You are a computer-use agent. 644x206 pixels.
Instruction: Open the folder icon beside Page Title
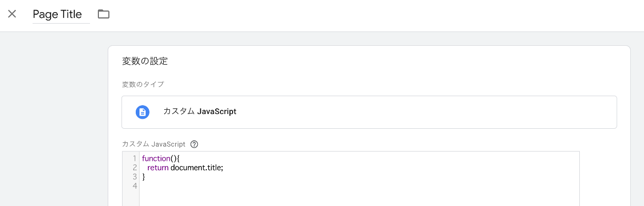(x=104, y=14)
